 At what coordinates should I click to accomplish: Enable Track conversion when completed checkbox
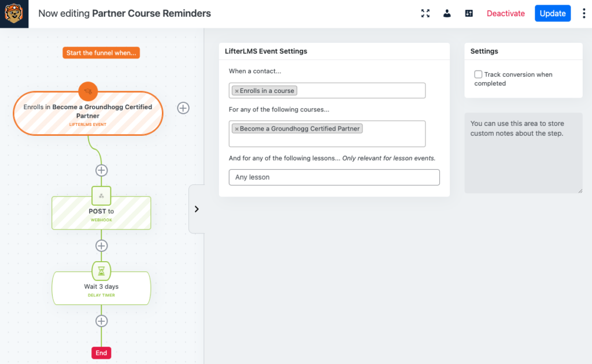478,75
